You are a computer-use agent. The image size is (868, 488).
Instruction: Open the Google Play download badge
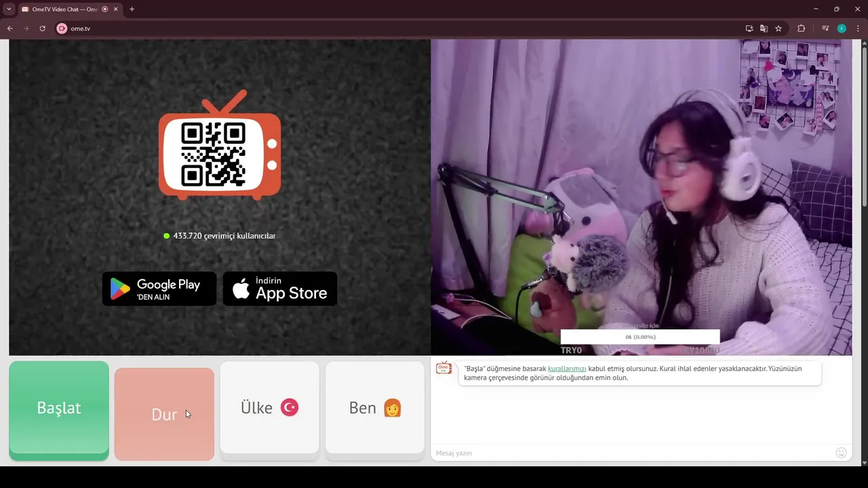tap(159, 289)
